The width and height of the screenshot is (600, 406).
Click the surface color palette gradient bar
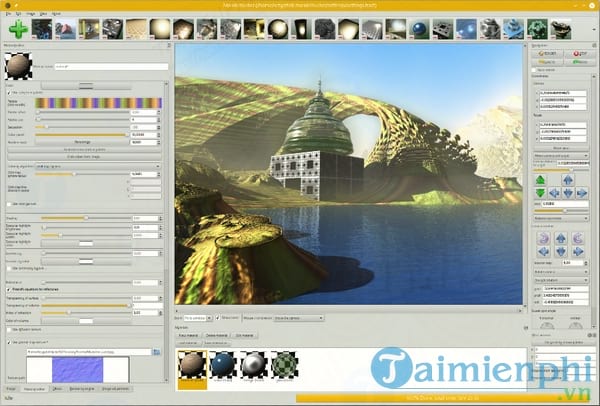pos(98,102)
